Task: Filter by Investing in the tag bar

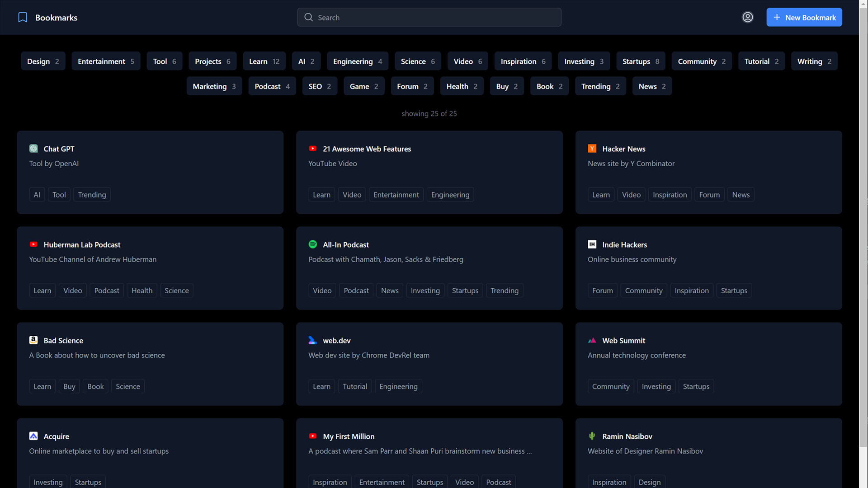Action: [x=584, y=61]
